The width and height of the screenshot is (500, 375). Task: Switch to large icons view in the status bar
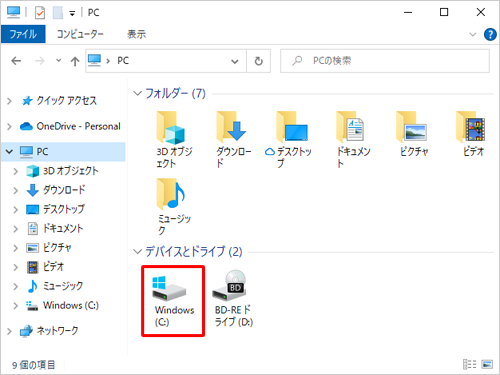tap(487, 364)
